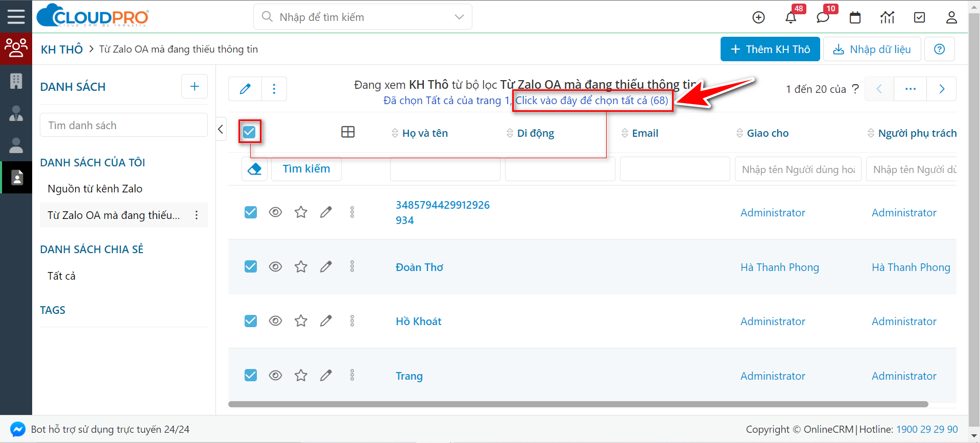Open the hamburger main menu
The height and width of the screenshot is (443, 980).
(x=16, y=16)
